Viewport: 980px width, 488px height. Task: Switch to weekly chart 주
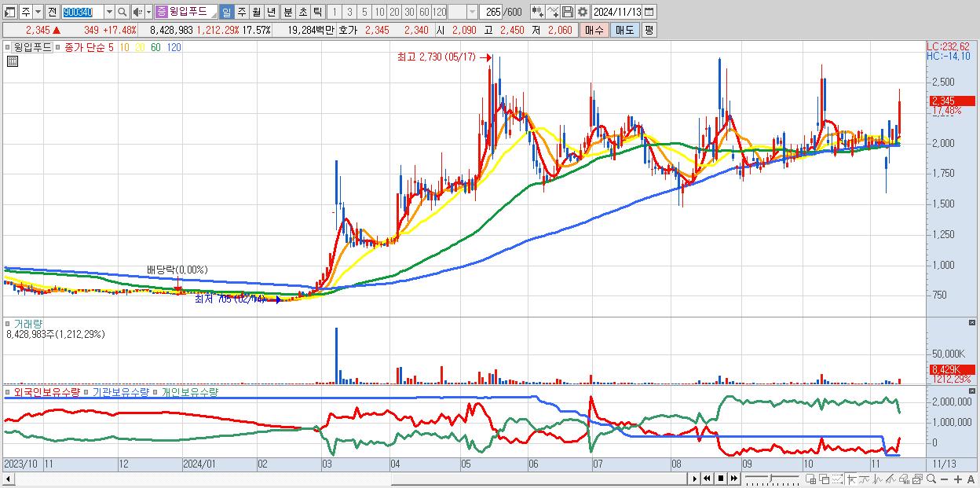click(241, 12)
